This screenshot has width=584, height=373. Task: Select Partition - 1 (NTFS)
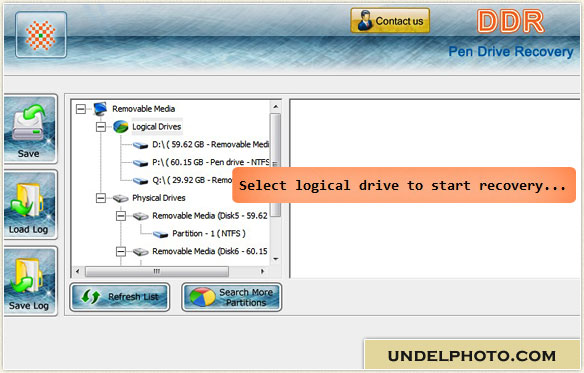coord(209,234)
